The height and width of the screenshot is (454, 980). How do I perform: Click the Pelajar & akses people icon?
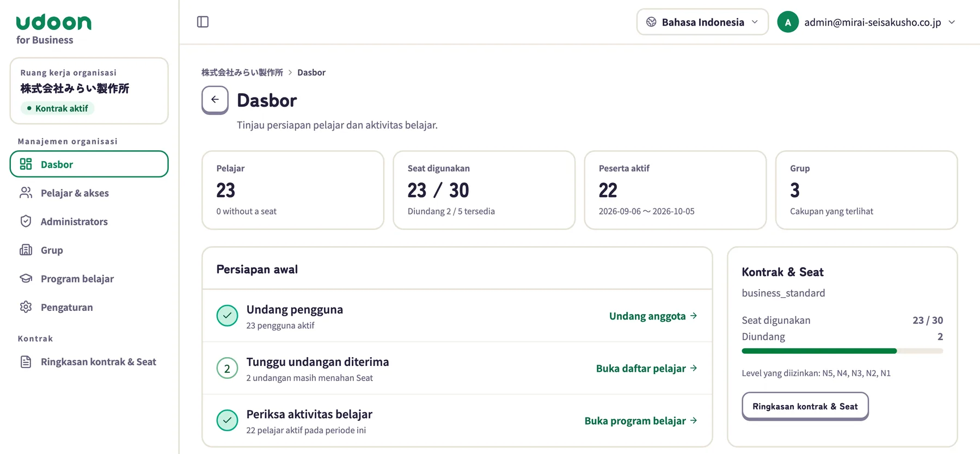tap(26, 193)
